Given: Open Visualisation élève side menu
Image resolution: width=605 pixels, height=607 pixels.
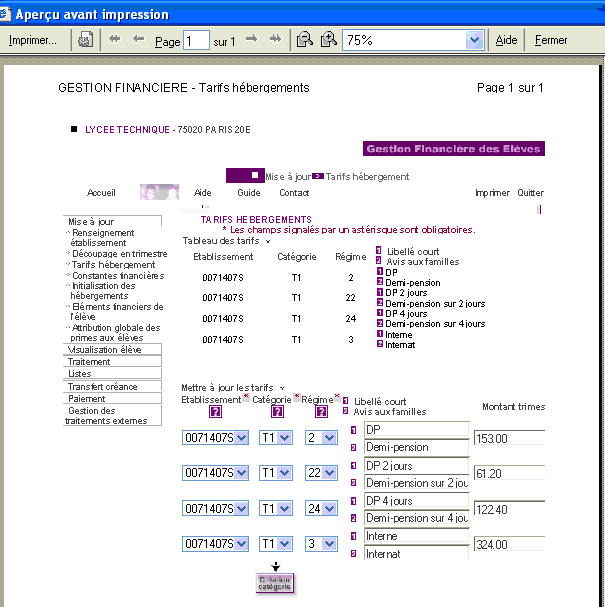Looking at the screenshot, I should coord(112,350).
